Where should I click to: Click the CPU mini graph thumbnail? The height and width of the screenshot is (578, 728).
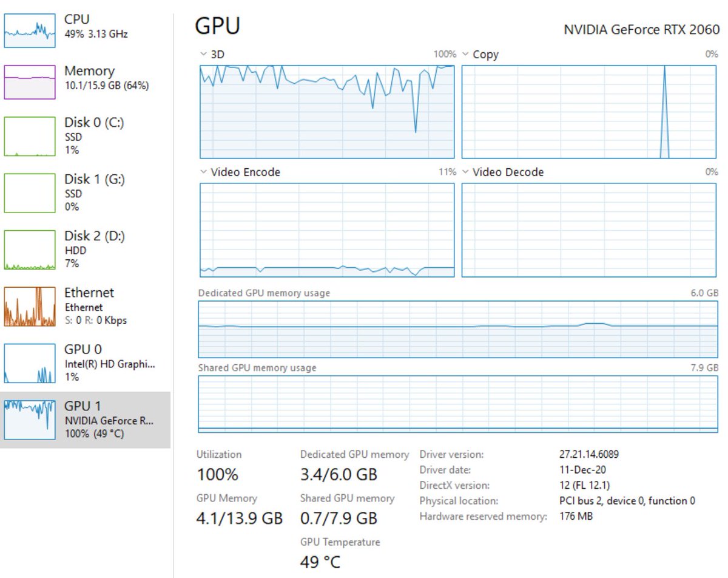pos(29,29)
